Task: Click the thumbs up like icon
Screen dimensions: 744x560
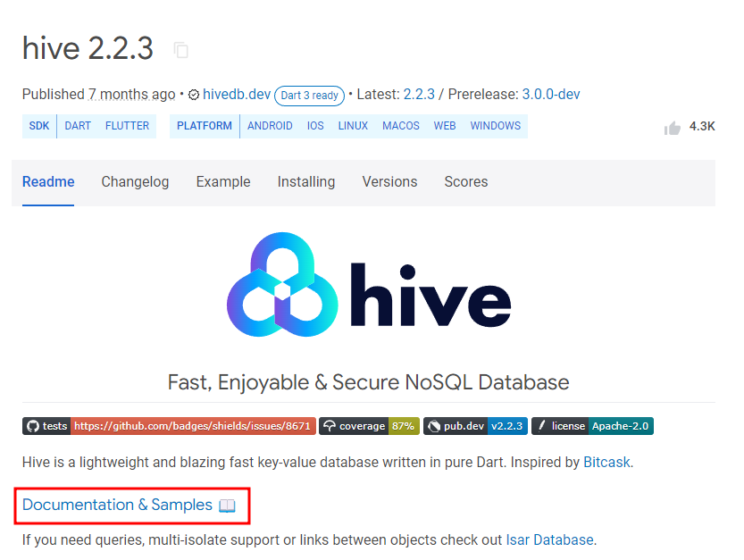Action: (x=672, y=127)
